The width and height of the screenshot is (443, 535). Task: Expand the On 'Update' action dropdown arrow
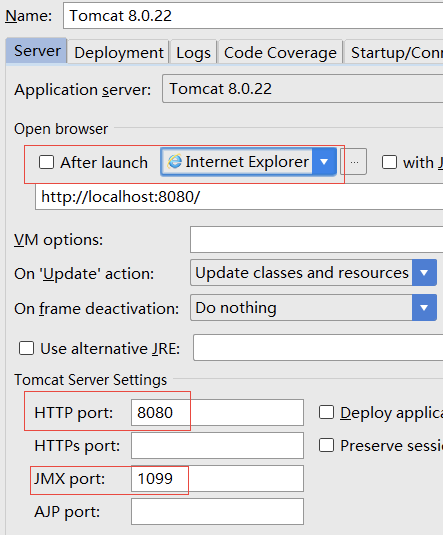(424, 273)
